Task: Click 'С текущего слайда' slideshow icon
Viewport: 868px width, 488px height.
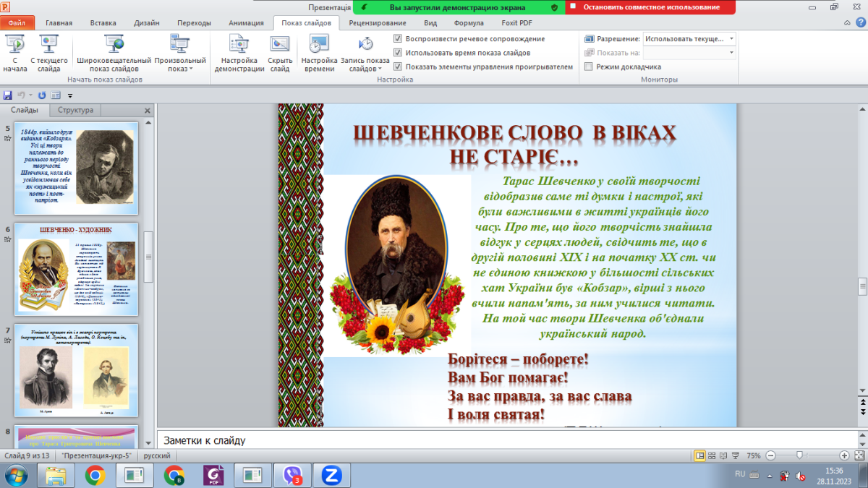Action: point(49,45)
